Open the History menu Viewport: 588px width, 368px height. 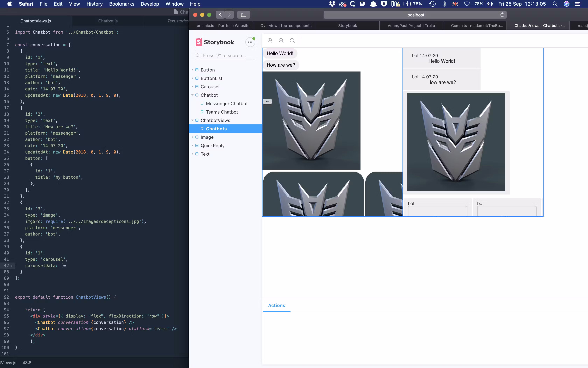pos(94,4)
